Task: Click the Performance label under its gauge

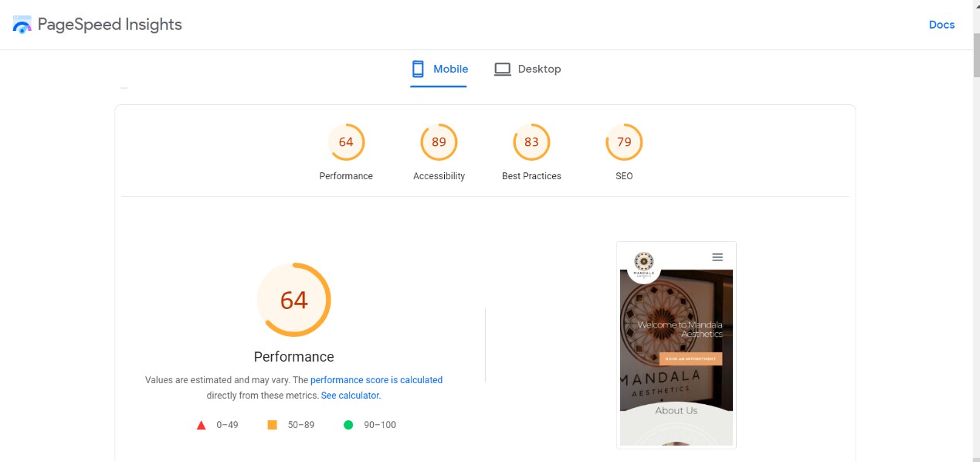Action: [x=346, y=175]
